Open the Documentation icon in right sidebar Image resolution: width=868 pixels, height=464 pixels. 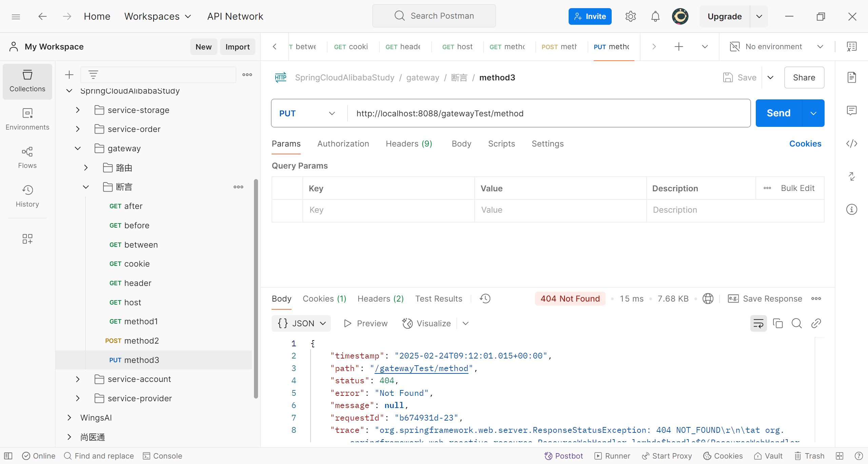[851, 77]
